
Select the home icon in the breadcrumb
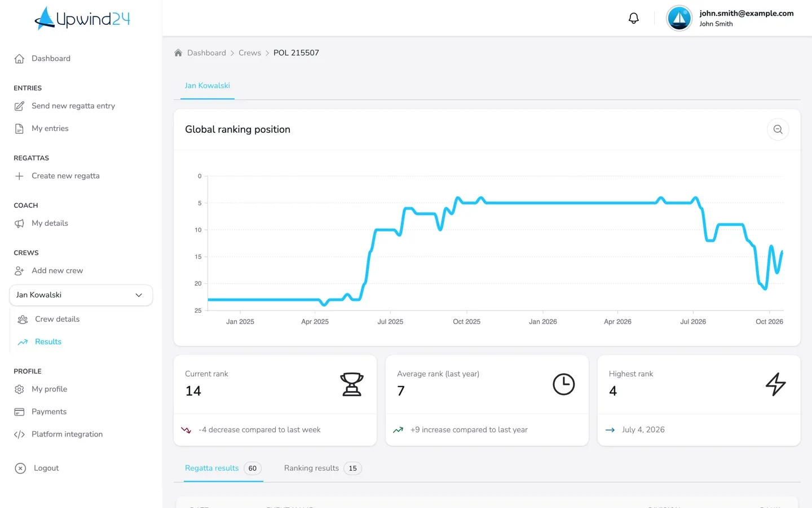tap(178, 52)
